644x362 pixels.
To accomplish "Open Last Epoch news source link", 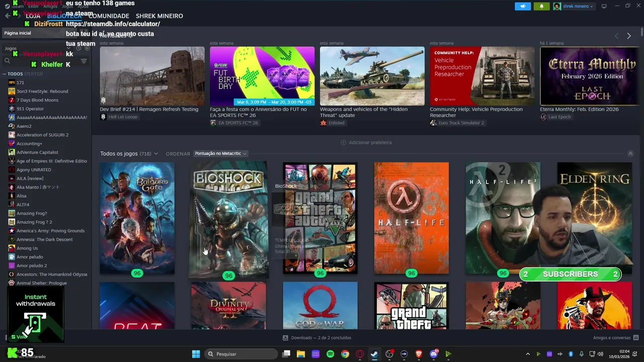I will pyautogui.click(x=560, y=117).
